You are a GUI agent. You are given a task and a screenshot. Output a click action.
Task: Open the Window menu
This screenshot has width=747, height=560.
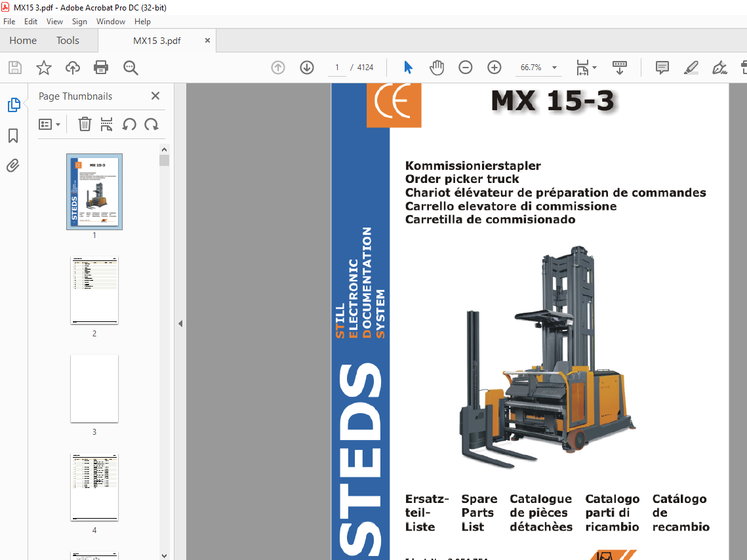(x=111, y=22)
